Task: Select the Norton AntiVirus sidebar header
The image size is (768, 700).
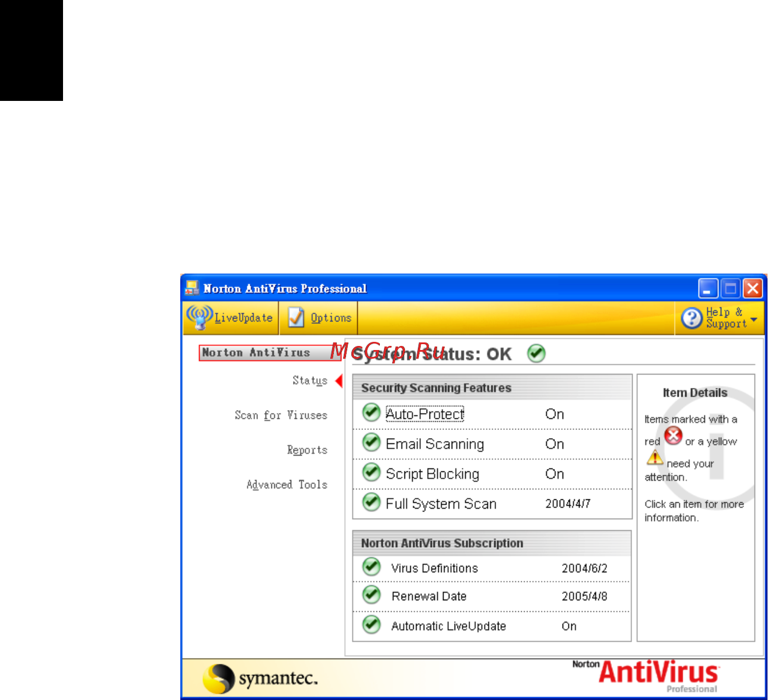Action: [270, 353]
